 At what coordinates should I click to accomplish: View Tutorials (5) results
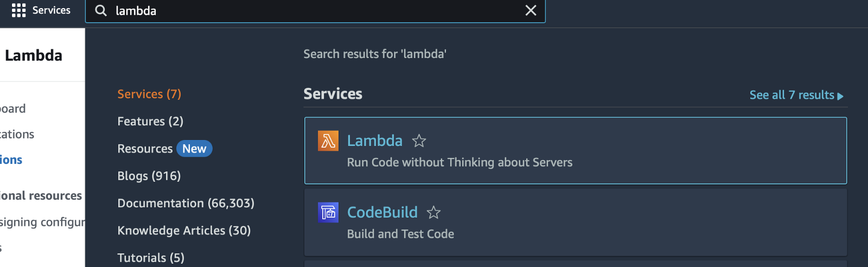click(151, 258)
